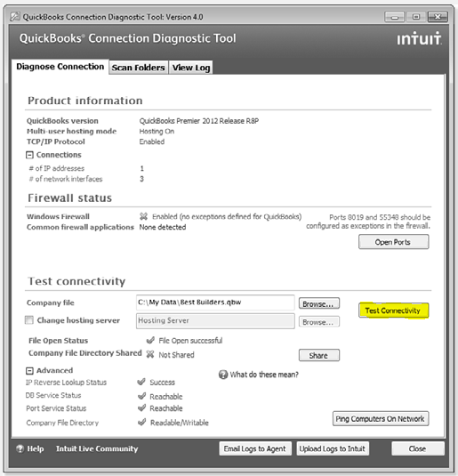Click the 'Not Shared' status text
458x476 pixels.
tap(176, 355)
